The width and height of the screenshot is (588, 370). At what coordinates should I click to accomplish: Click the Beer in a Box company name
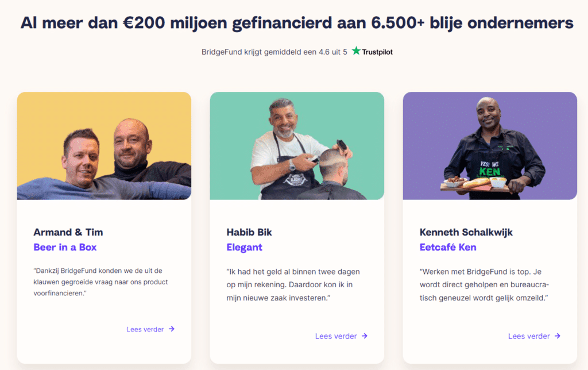(65, 247)
